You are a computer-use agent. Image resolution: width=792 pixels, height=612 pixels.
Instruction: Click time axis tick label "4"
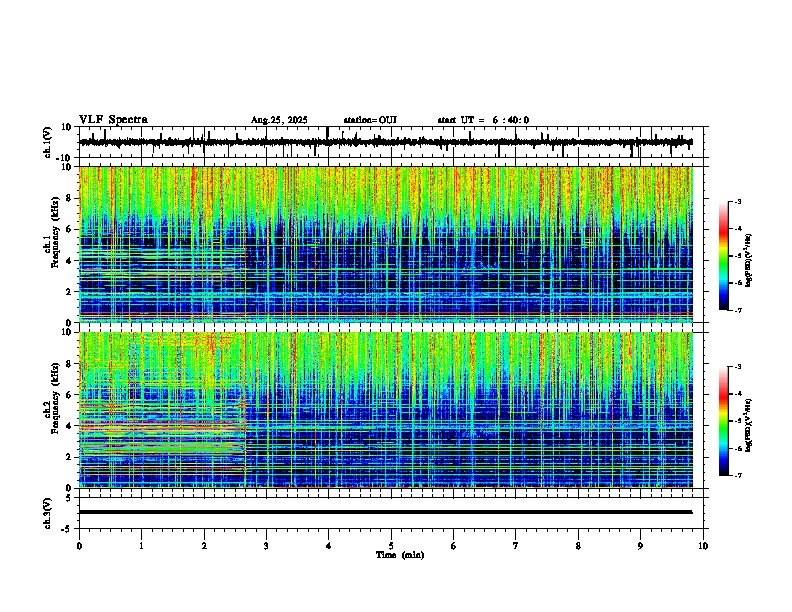point(329,546)
